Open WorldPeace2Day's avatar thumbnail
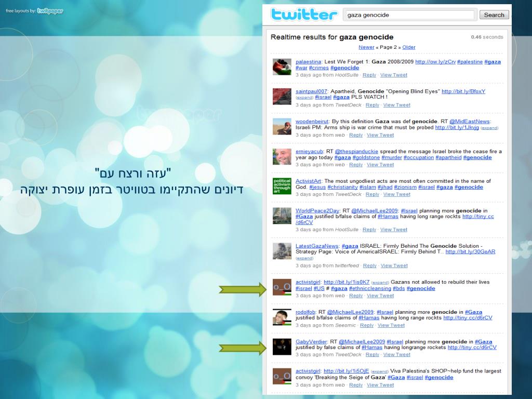Screen dimensions: 532x399 click(x=282, y=216)
